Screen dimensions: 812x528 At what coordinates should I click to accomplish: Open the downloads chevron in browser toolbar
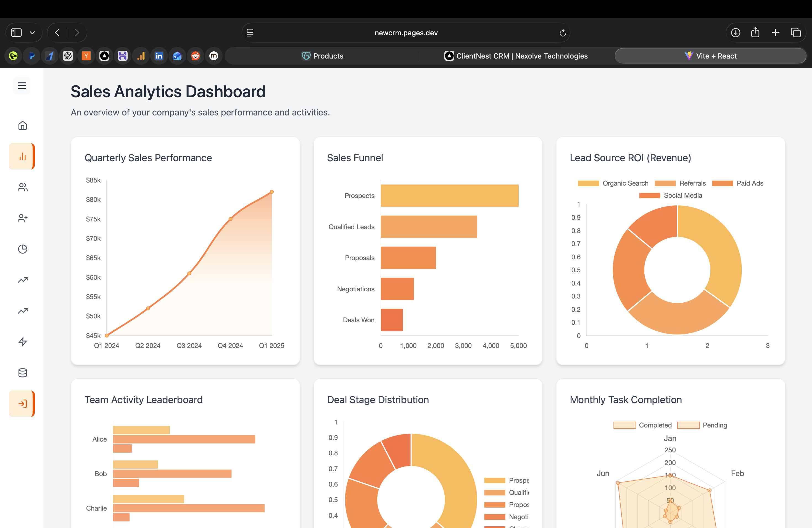tap(735, 32)
